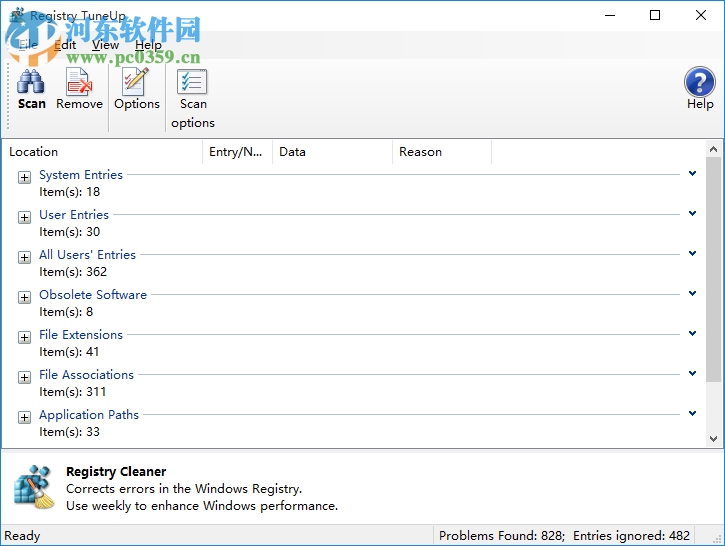Select the User Entries group title

(x=74, y=215)
